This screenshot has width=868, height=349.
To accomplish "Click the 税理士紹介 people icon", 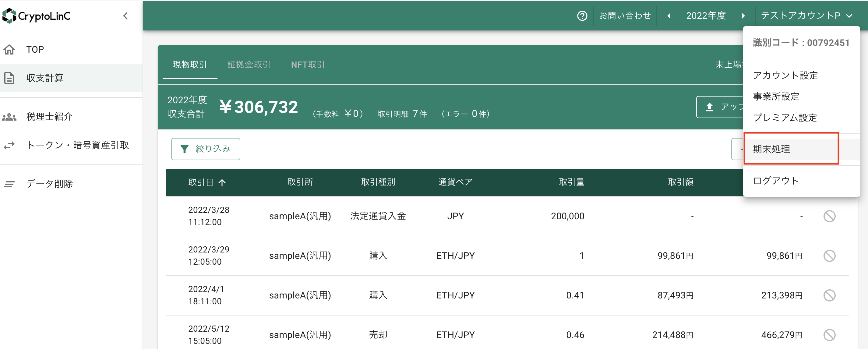I will 9,116.
